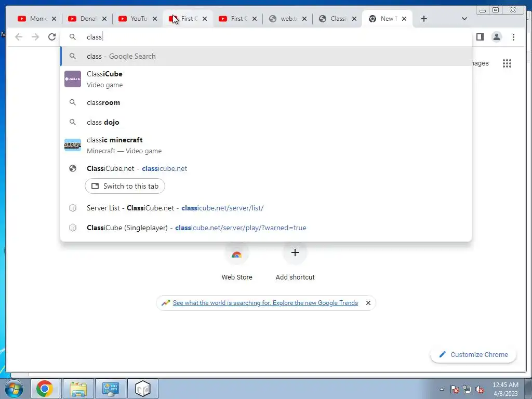This screenshot has width=532, height=399.
Task: Go forward using the browser forward arrow
Action: [x=35, y=37]
